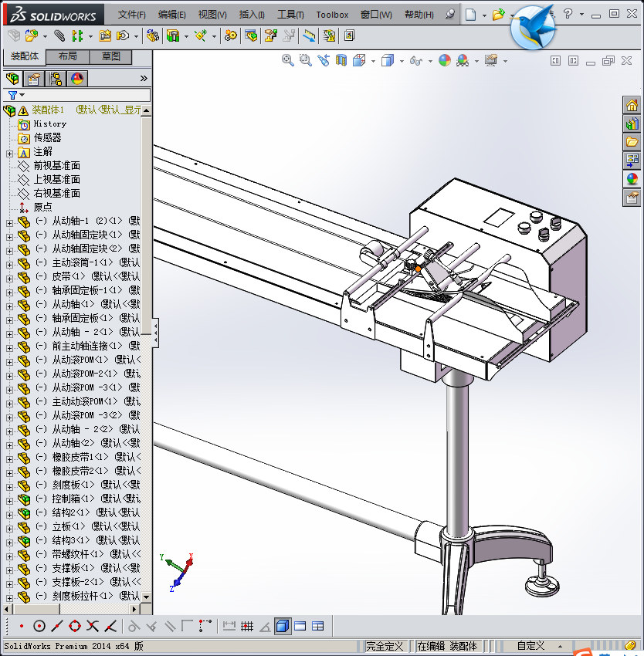Screen dimensions: 644x656
Task: Toggle the single point snap icon
Action: pyautogui.click(x=22, y=627)
